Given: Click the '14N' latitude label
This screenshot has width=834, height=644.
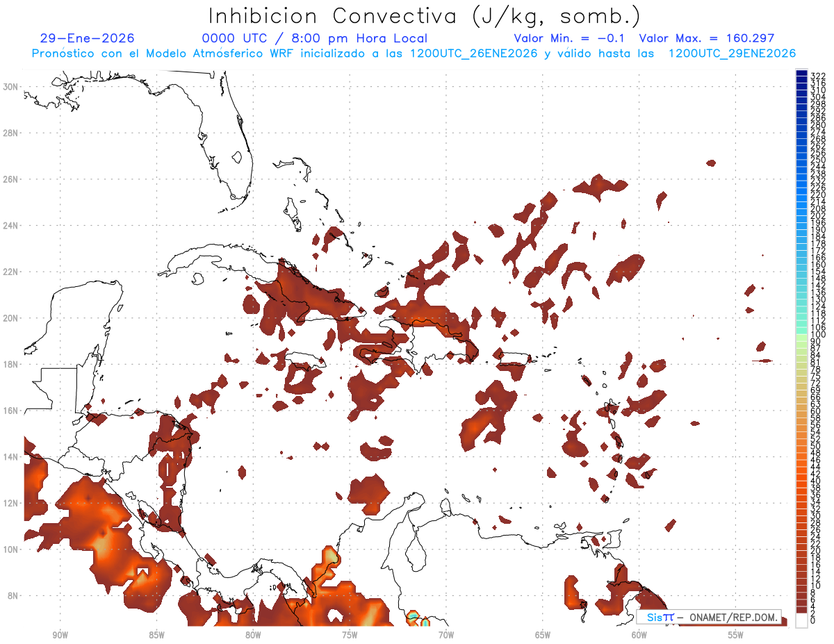Looking at the screenshot, I should 10,457.
